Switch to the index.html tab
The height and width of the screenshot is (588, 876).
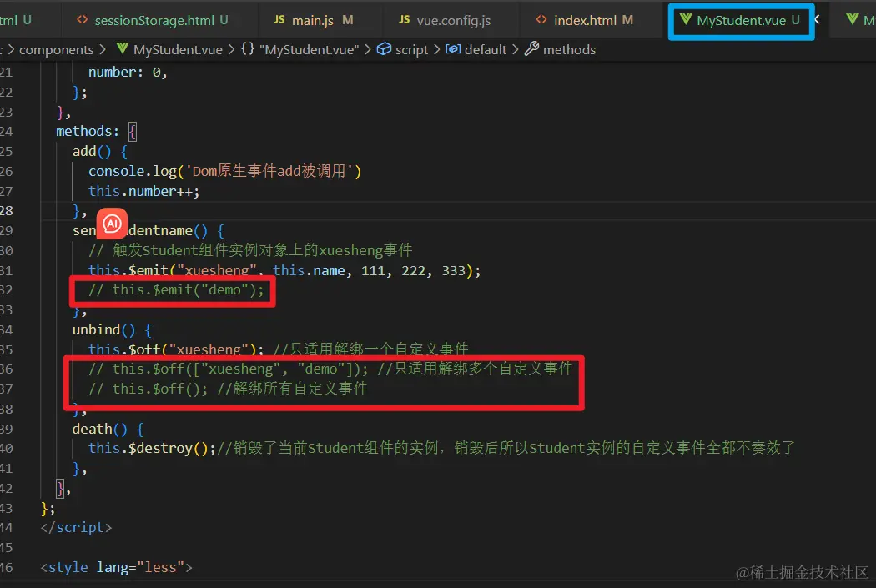[584, 21]
